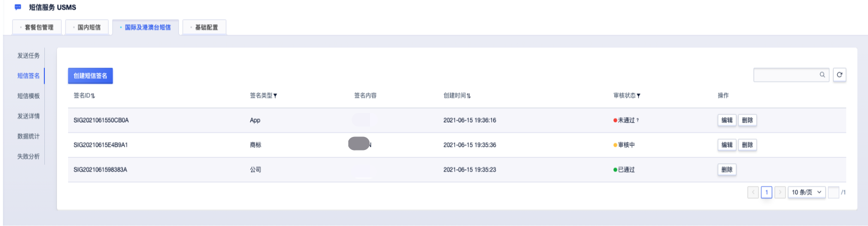Image resolution: width=868 pixels, height=226 pixels.
Task: Sort by 签名ID column arrows
Action: tap(93, 96)
